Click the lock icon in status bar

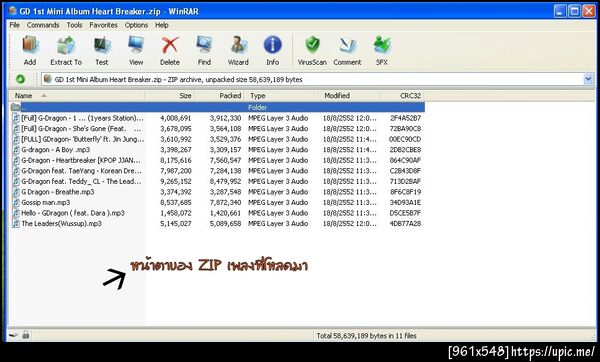[x=26, y=335]
